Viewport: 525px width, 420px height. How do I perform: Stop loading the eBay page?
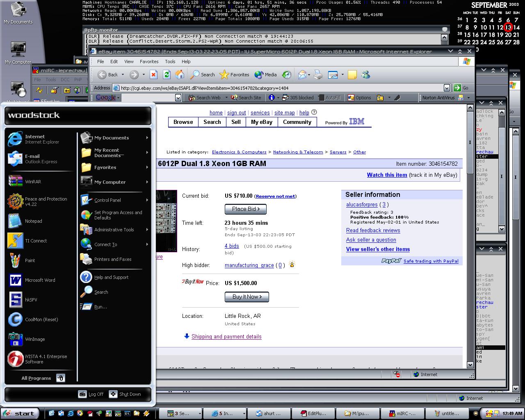coord(154,75)
